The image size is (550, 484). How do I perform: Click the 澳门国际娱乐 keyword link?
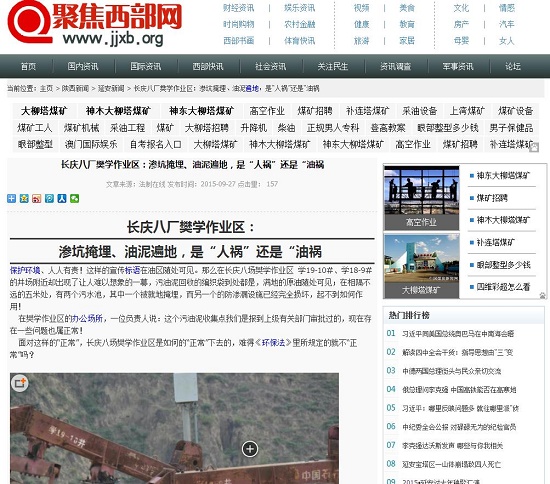91,144
